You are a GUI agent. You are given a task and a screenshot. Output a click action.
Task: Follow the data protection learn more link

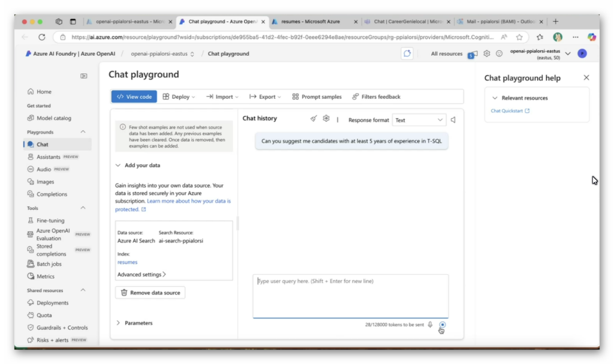[x=173, y=205]
